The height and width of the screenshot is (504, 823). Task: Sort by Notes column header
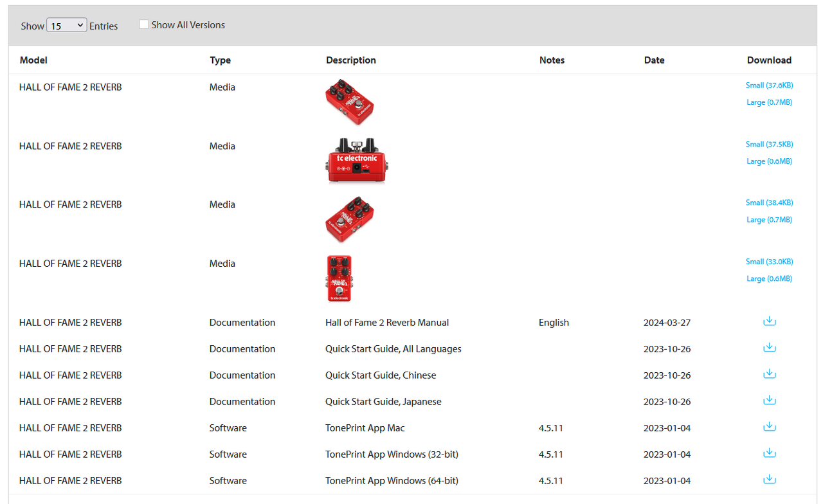click(552, 60)
